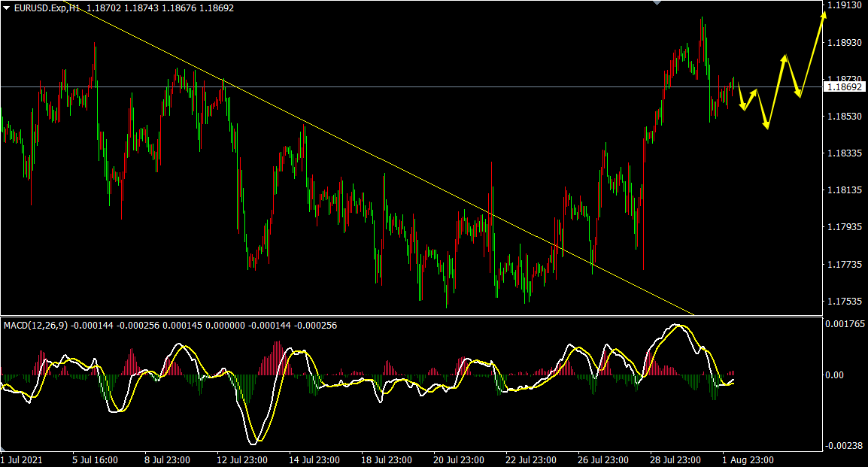868x467 pixels.
Task: Click the 1.18335 price scale label
Action: click(844, 153)
